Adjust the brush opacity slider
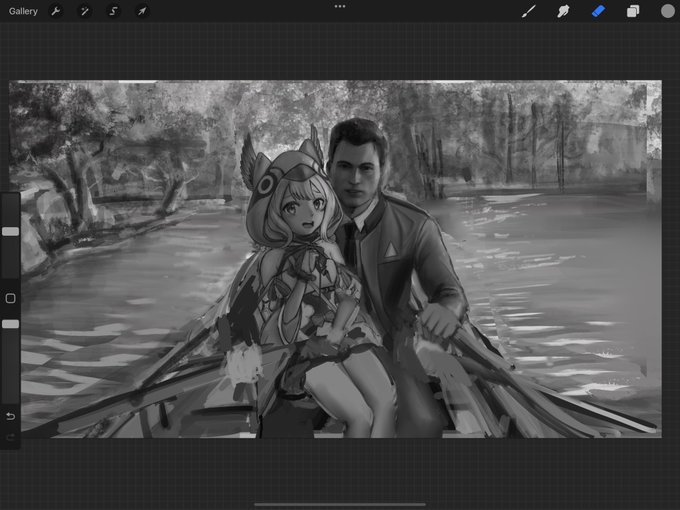 pos(10,324)
